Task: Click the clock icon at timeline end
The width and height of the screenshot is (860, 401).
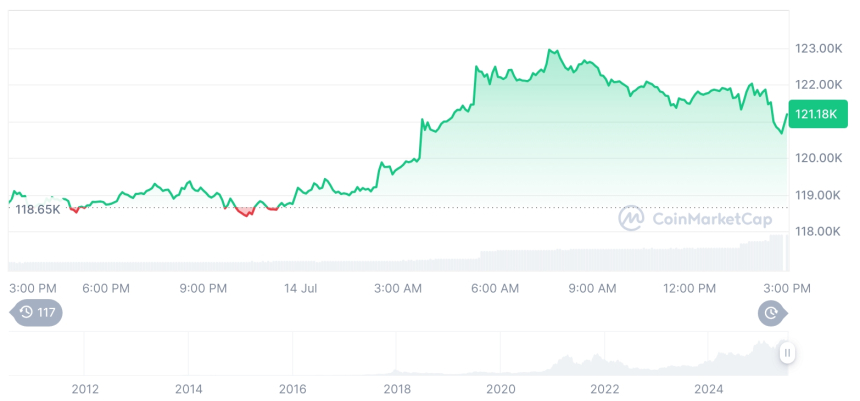Action: pos(772,313)
